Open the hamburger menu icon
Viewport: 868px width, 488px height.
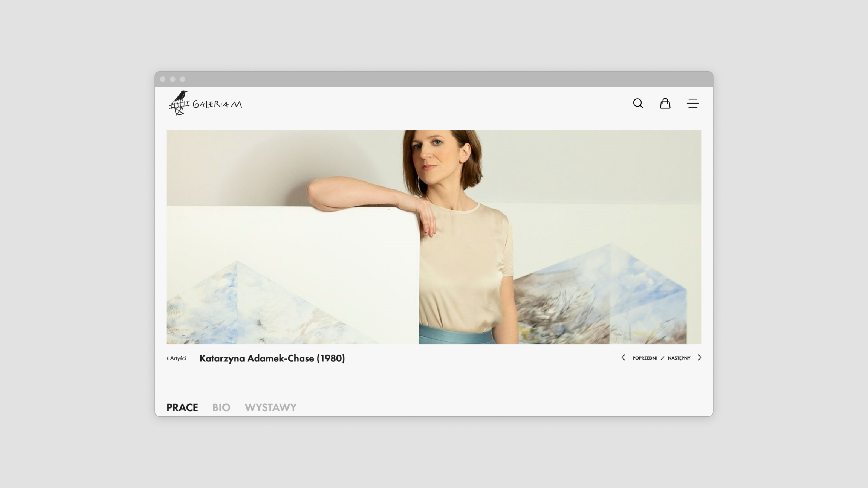pyautogui.click(x=692, y=103)
